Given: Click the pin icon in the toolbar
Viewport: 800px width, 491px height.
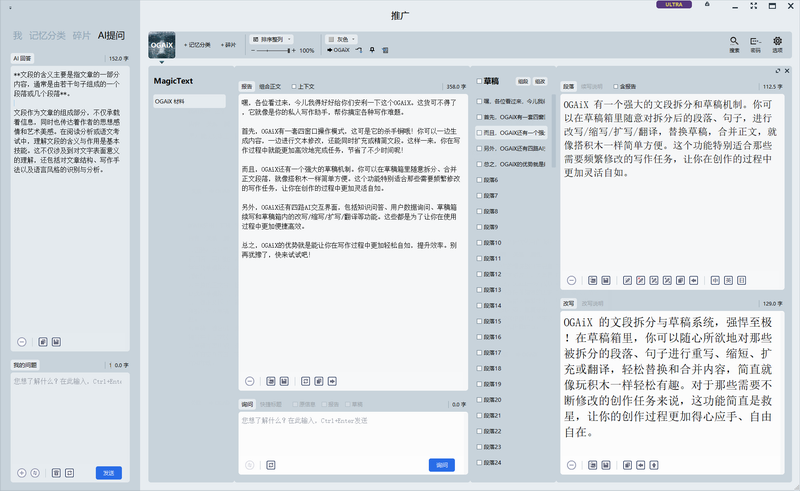Looking at the screenshot, I should 372,49.
